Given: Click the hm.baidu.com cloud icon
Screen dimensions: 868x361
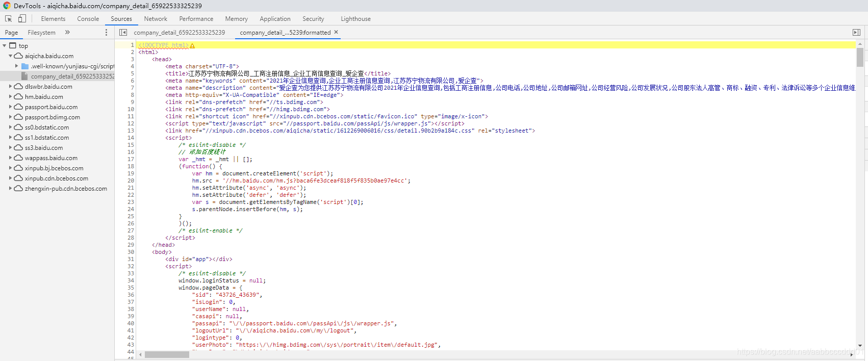Looking at the screenshot, I should [x=18, y=96].
